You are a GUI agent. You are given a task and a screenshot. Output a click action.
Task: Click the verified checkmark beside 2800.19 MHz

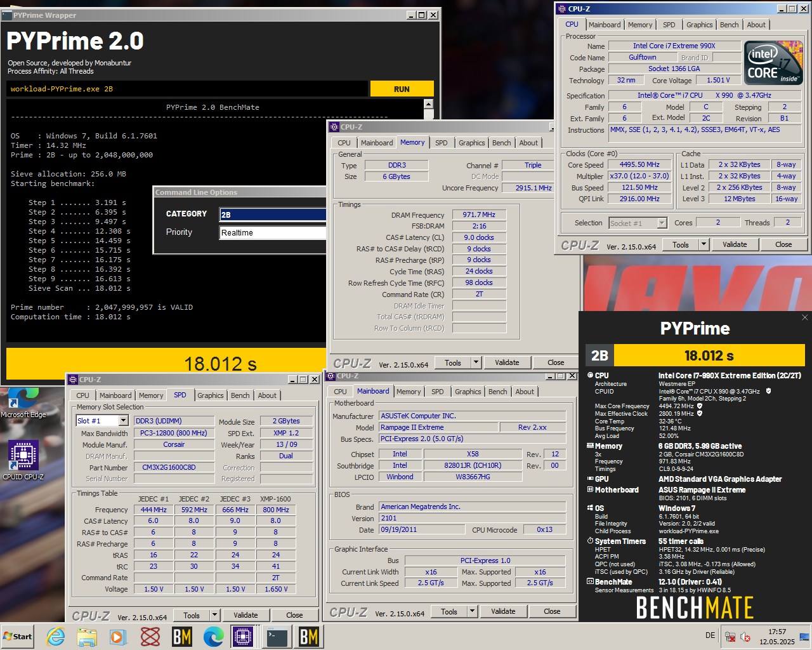pyautogui.click(x=700, y=413)
